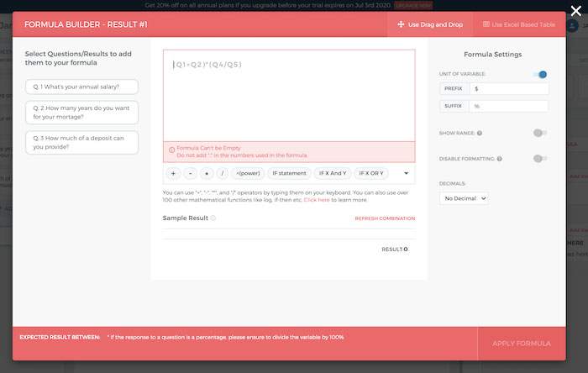This screenshot has height=373, width=588.
Task: Insert the multiply operator
Action: pyautogui.click(x=207, y=173)
